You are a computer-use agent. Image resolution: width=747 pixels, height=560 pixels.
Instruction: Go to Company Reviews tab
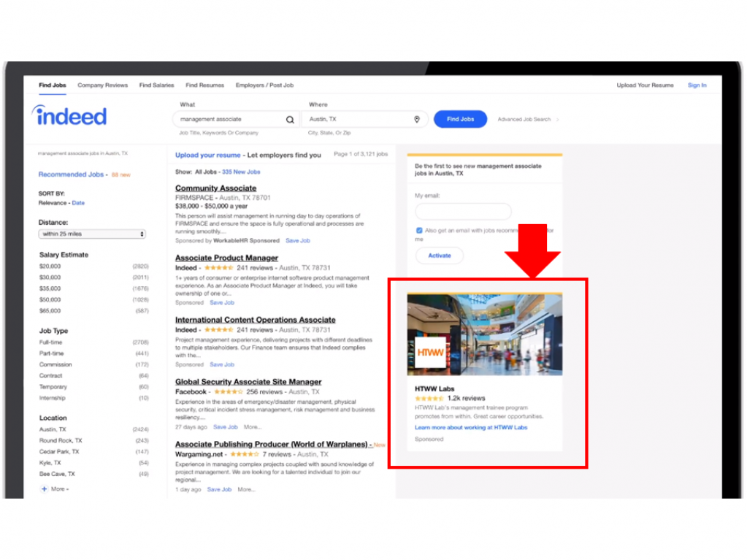(102, 85)
